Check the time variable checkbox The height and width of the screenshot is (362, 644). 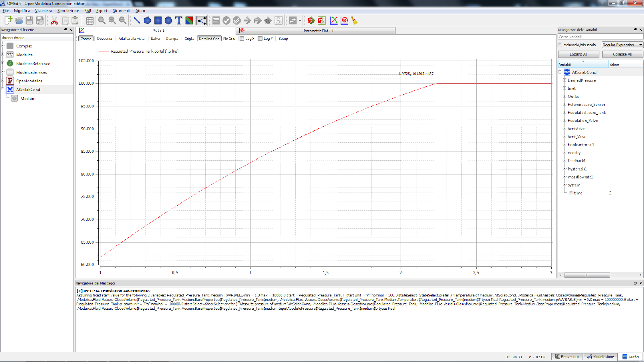click(x=571, y=193)
